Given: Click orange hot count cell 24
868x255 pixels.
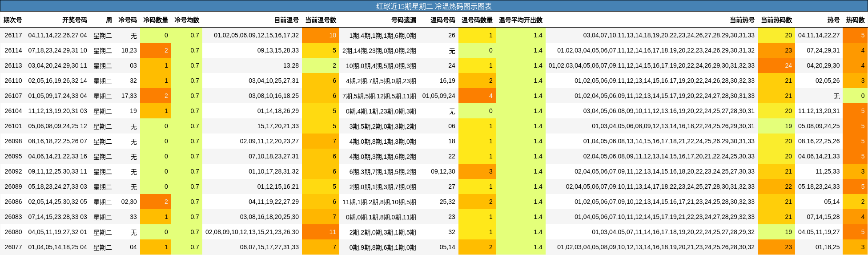Looking at the screenshot, I should tap(776, 65).
